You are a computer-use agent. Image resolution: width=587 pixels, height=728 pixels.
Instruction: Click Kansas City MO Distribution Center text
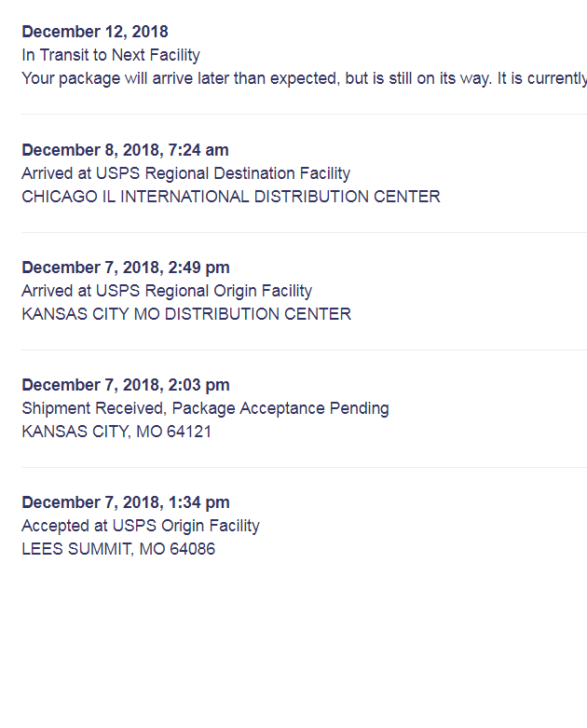[x=186, y=314]
